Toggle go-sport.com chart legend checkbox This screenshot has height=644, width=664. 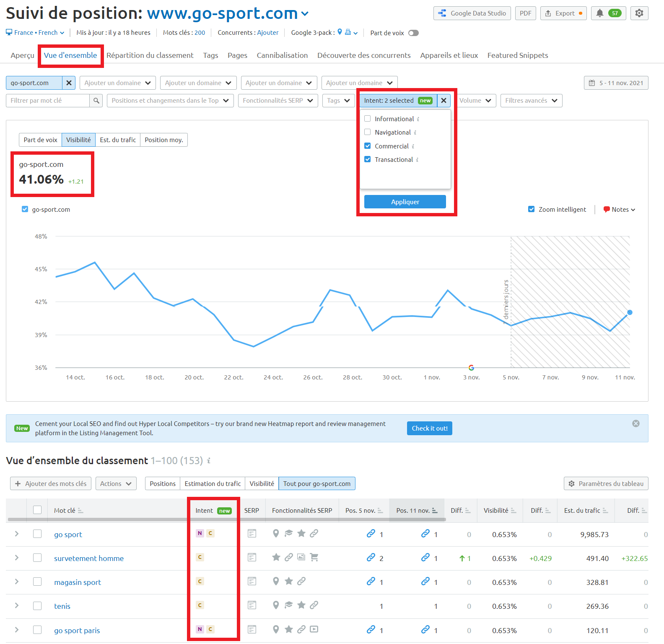click(x=25, y=209)
